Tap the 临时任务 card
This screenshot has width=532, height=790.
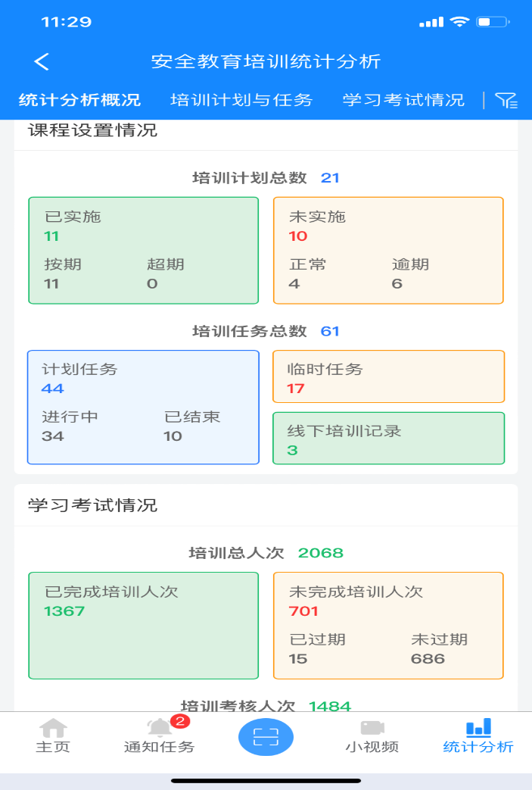[x=388, y=376]
